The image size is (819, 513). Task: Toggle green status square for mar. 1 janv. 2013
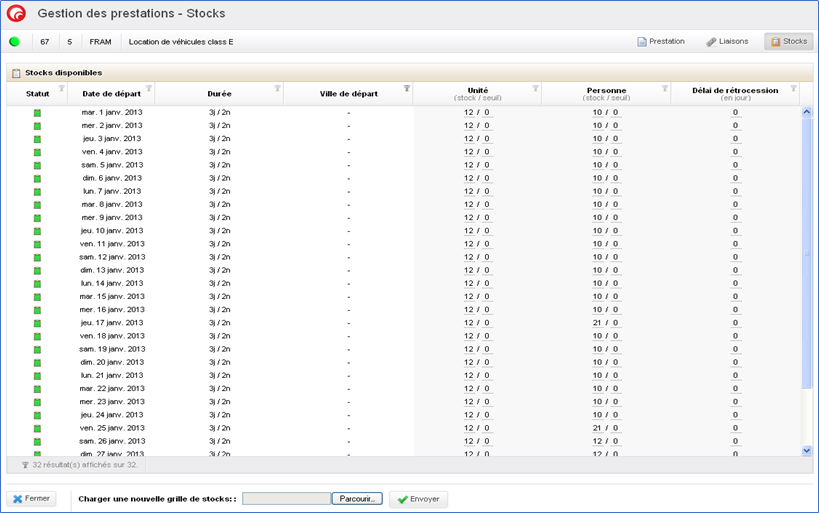(x=38, y=113)
